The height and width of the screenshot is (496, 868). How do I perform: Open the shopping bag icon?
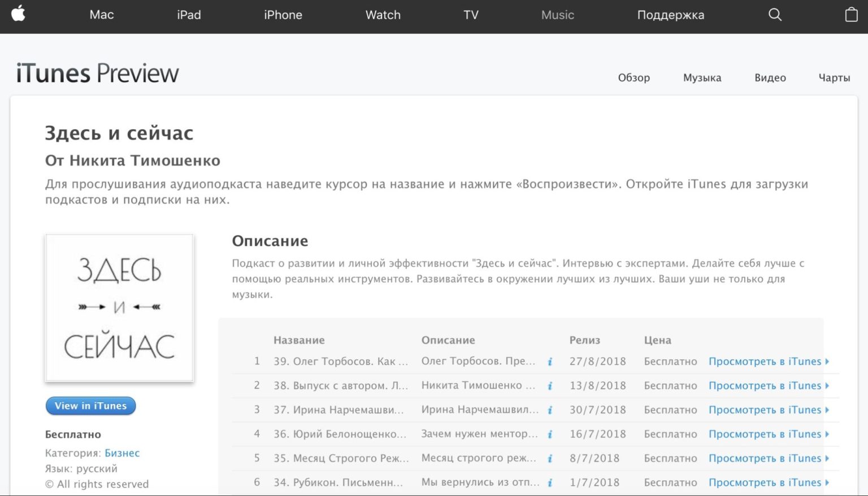point(851,15)
